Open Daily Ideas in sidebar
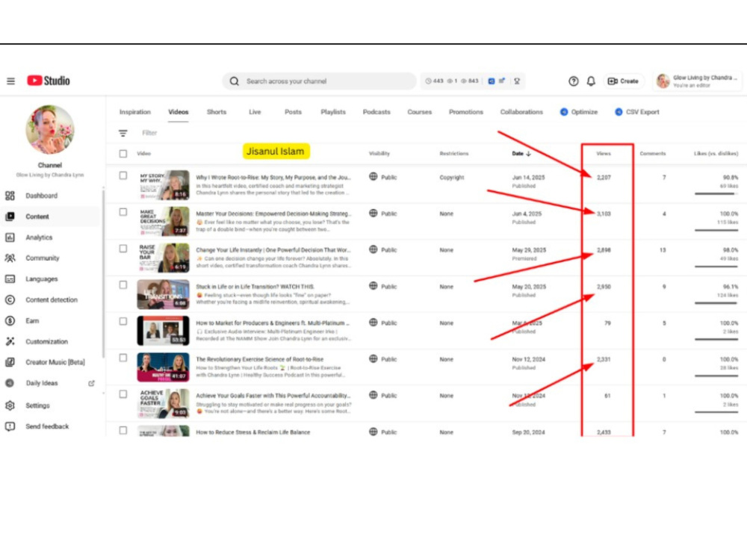This screenshot has height=560, width=747. 41,383
